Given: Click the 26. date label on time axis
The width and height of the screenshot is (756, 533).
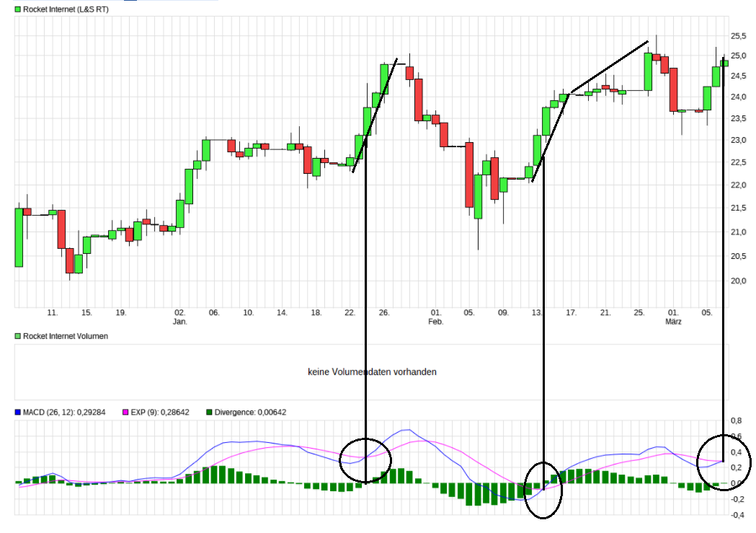Looking at the screenshot, I should (384, 313).
